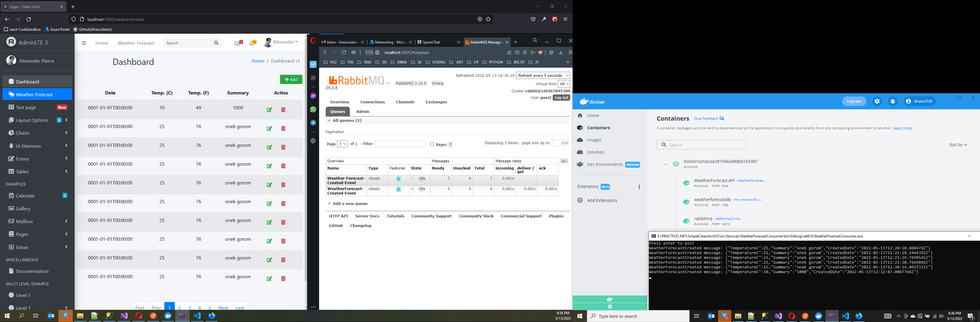Click Docker troubleshoot bug icon
Viewport: 980px width, 322px height.
893,101
